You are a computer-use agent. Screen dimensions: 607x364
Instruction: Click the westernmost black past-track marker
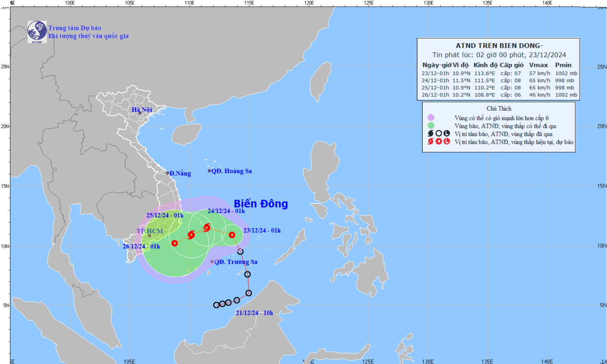pyautogui.click(x=216, y=305)
